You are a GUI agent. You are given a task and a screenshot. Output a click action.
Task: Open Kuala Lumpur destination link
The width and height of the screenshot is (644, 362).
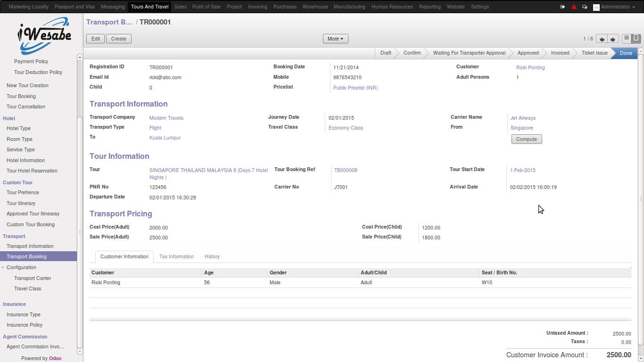click(165, 138)
